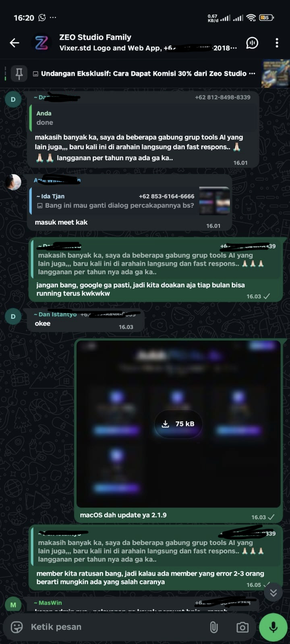Tap the quoted "Anda done" reply
The image size is (290, 644).
(x=144, y=118)
